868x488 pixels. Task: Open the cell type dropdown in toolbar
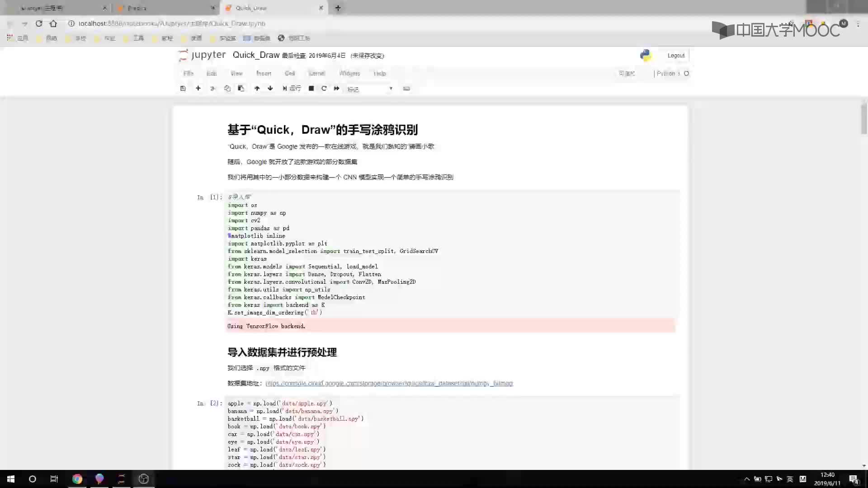coord(370,89)
